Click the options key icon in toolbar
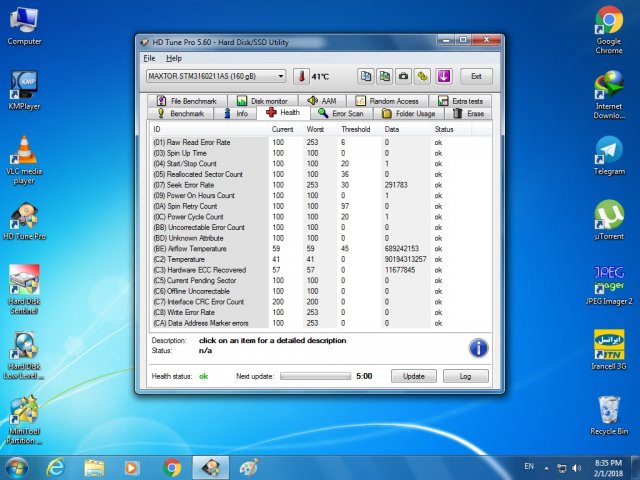This screenshot has height=480, width=640. tap(423, 76)
